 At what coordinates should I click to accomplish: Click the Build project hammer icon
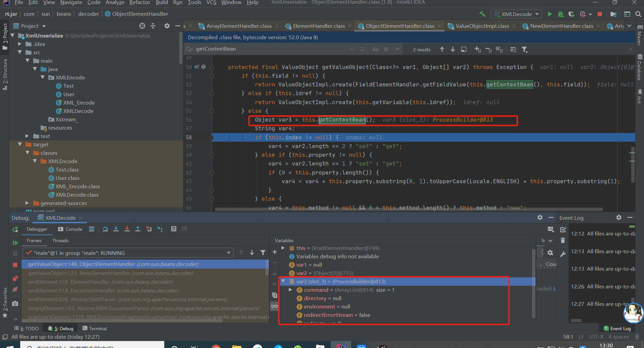[x=482, y=14]
